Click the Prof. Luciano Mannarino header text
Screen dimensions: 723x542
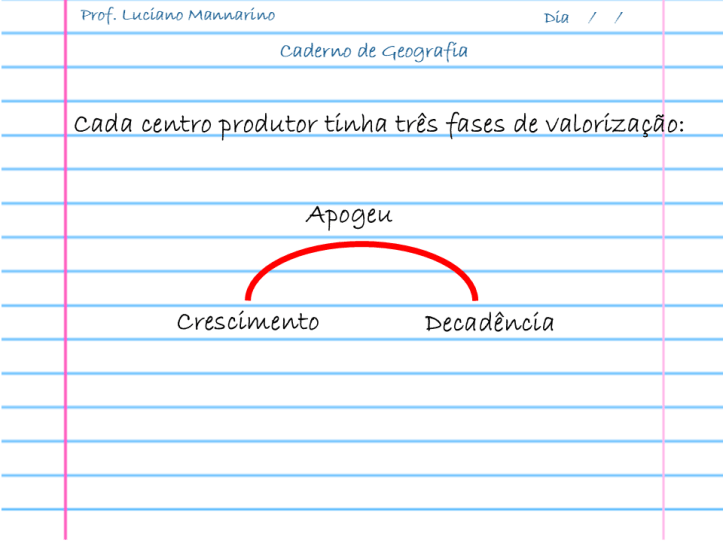(x=177, y=16)
